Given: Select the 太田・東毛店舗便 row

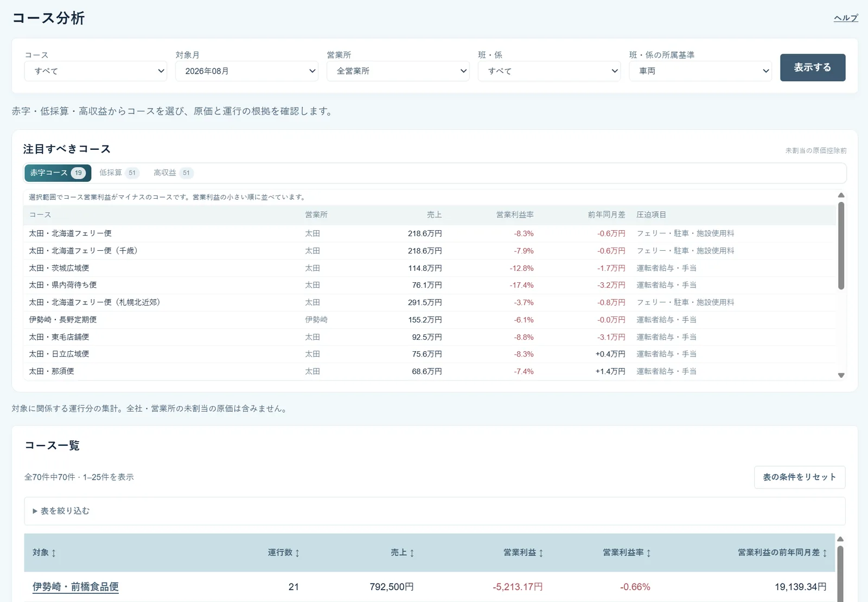Looking at the screenshot, I should point(429,337).
